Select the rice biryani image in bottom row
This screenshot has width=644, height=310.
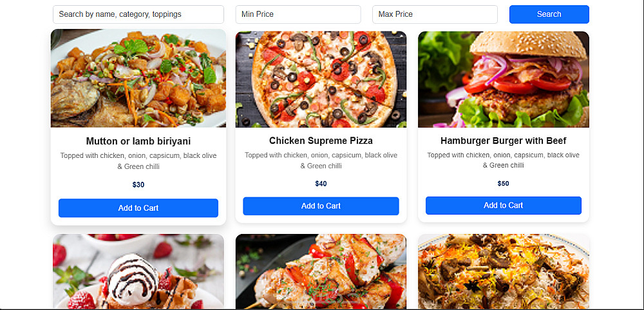[504, 272]
